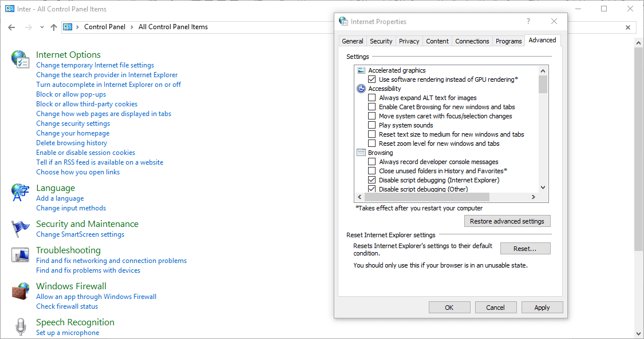Click the Troubleshooting monitor icon

tap(20, 254)
